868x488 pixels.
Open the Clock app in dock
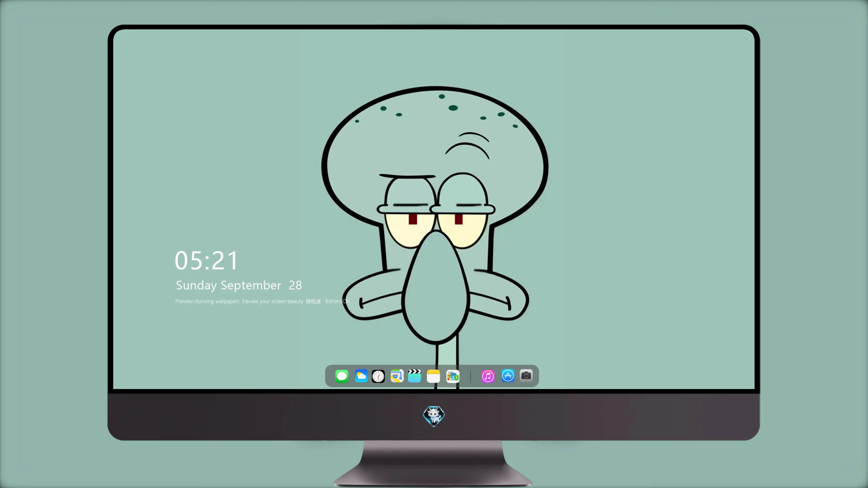[x=378, y=376]
